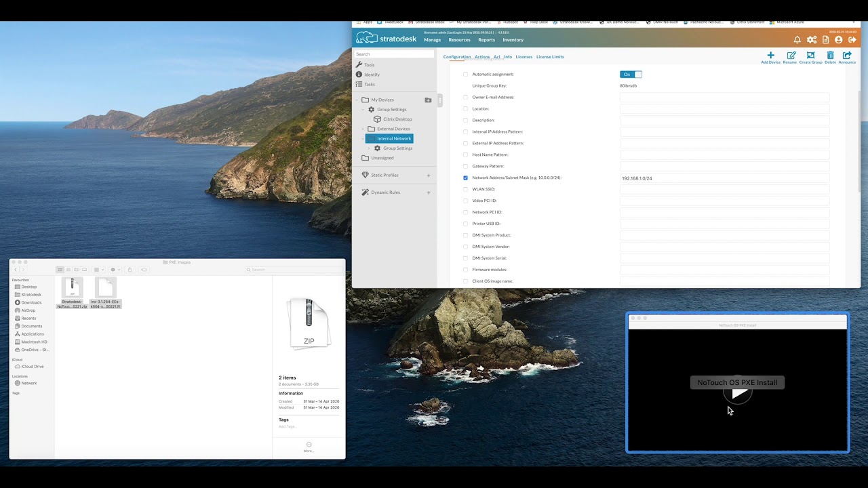Viewport: 868px width, 488px height.
Task: Expand the External Devices node
Action: point(363,129)
